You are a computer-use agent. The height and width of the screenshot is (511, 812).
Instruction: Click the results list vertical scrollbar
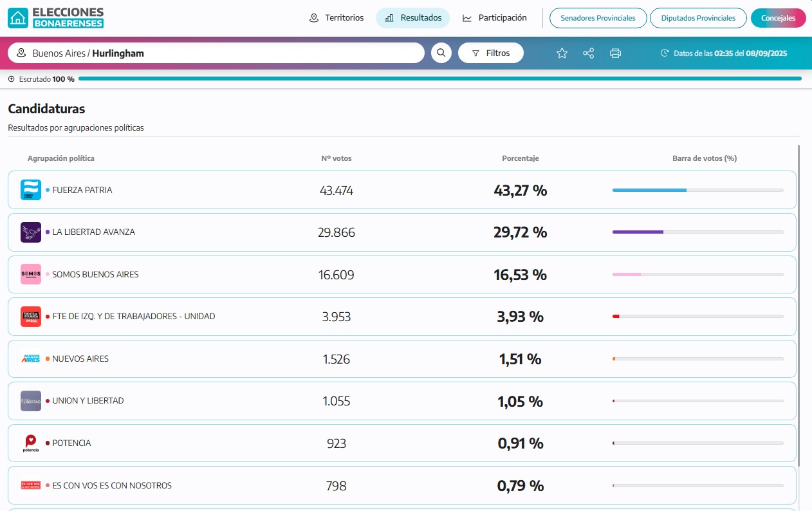[799, 306]
